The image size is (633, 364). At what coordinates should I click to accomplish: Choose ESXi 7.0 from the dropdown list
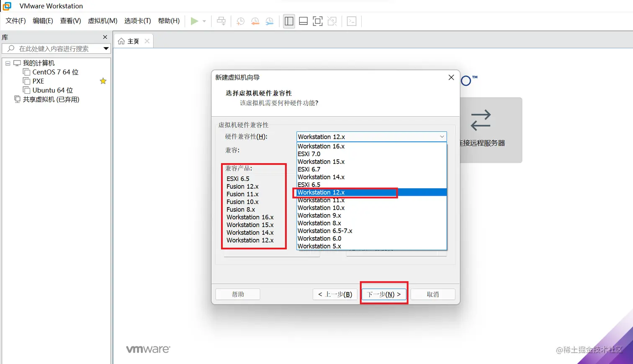click(372, 154)
